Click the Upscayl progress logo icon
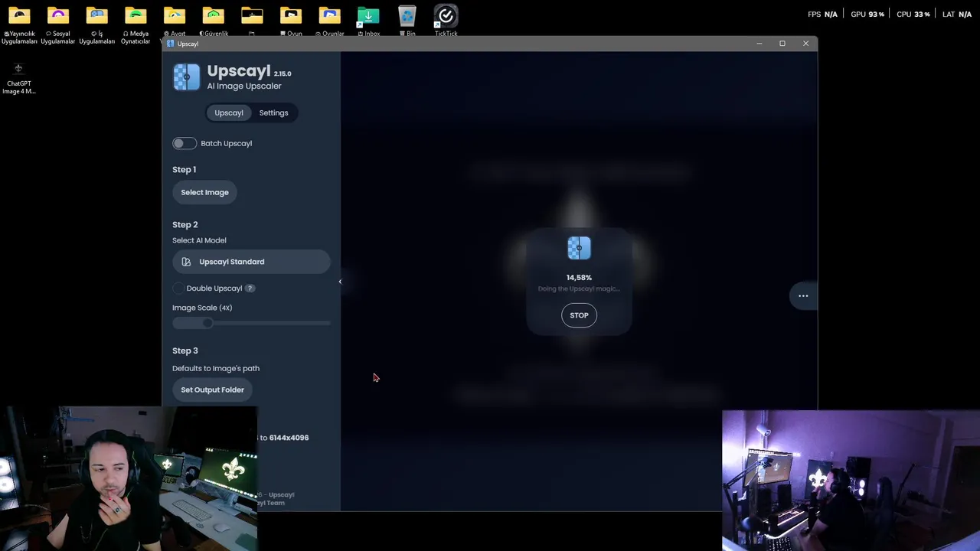Viewport: 980px width, 551px height. click(x=579, y=248)
